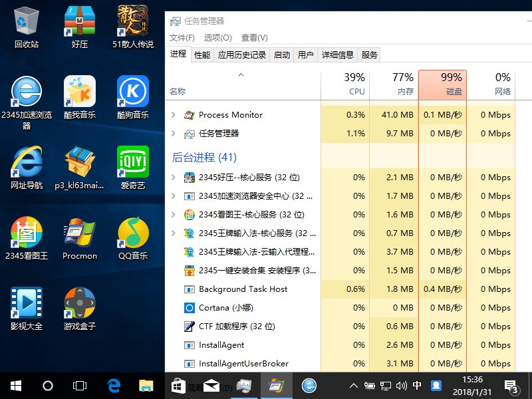Switch to the 服务 tab

(x=369, y=55)
